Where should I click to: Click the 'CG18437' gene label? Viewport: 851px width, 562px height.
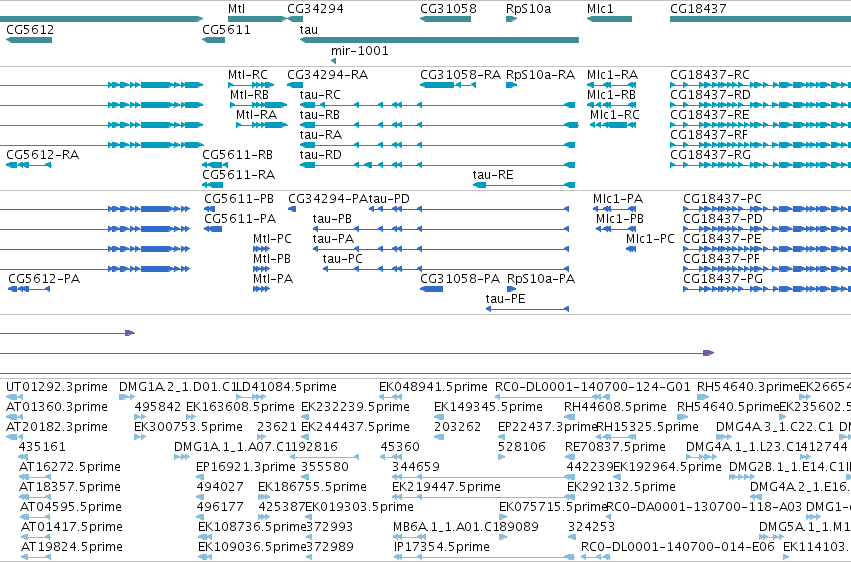click(698, 9)
